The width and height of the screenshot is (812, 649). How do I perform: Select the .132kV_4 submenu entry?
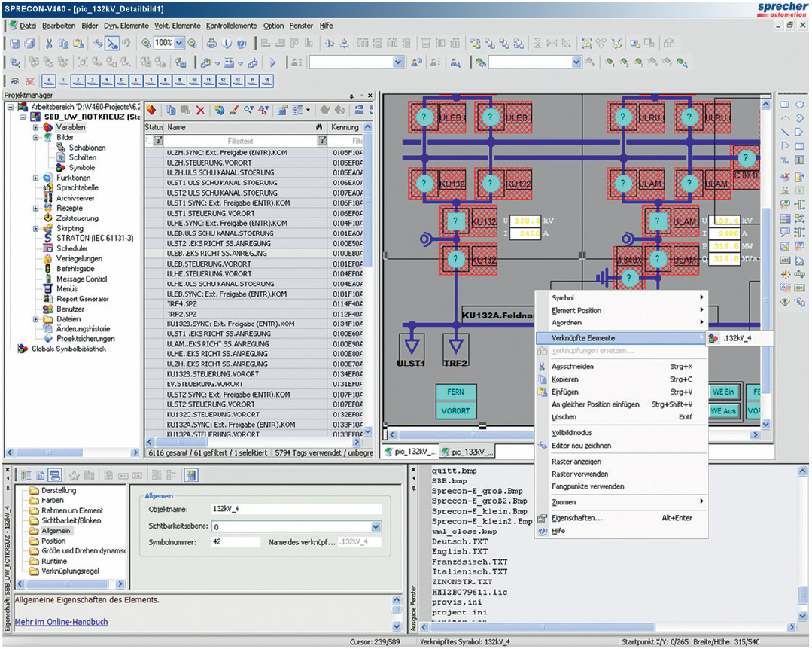coord(740,338)
